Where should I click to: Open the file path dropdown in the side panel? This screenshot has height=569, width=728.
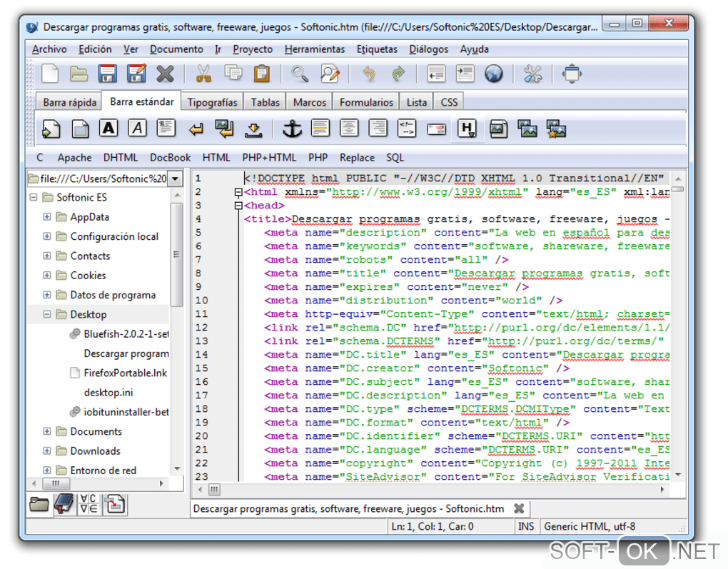pyautogui.click(x=175, y=178)
